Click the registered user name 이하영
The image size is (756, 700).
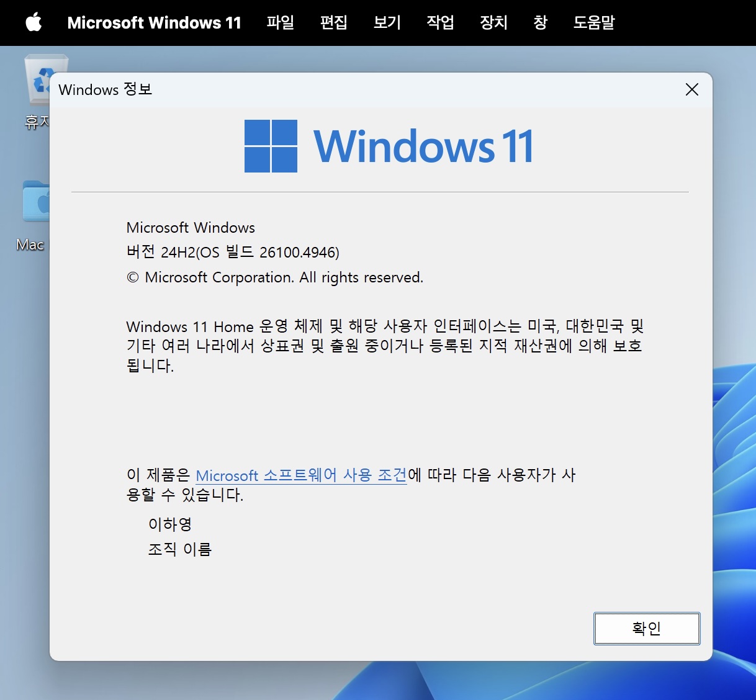(170, 524)
